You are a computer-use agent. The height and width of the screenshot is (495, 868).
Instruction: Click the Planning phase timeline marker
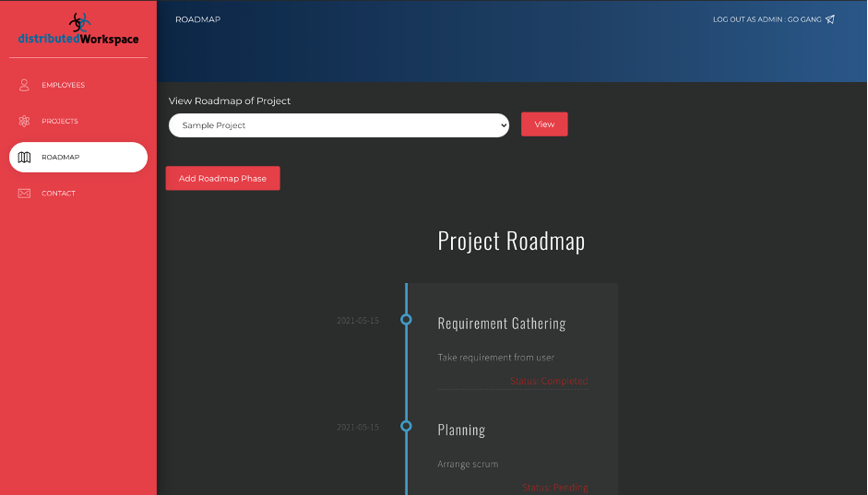[406, 426]
